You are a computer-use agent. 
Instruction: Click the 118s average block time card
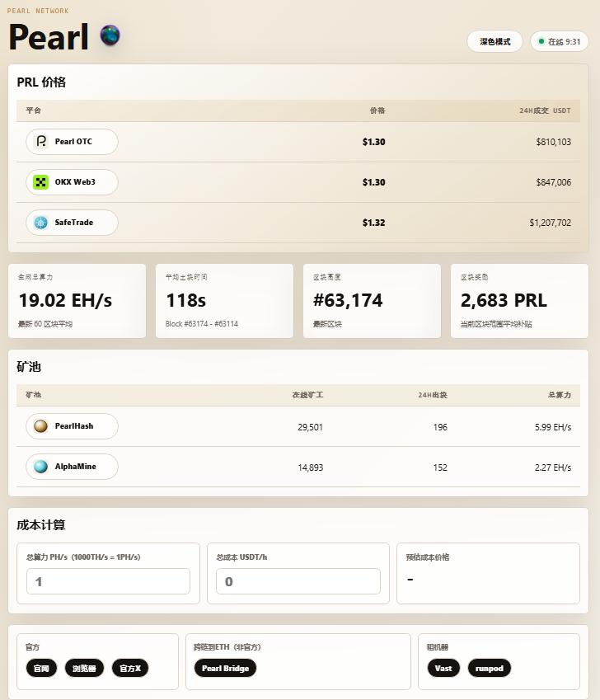tap(224, 301)
